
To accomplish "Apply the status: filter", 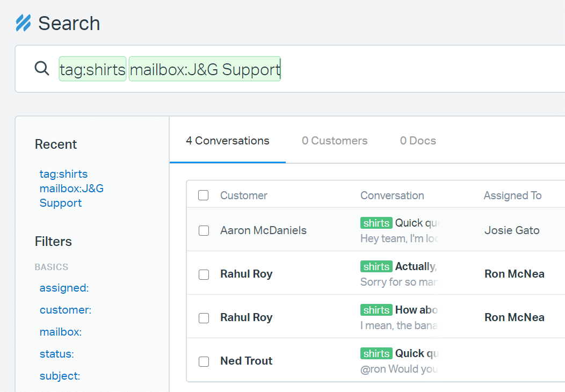I will [56, 354].
